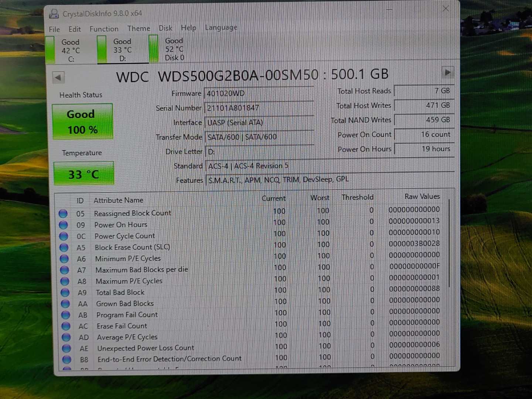Click the CrystalDiskInfo app icon in title bar
Viewport: 532px width, 399px height.
54,14
